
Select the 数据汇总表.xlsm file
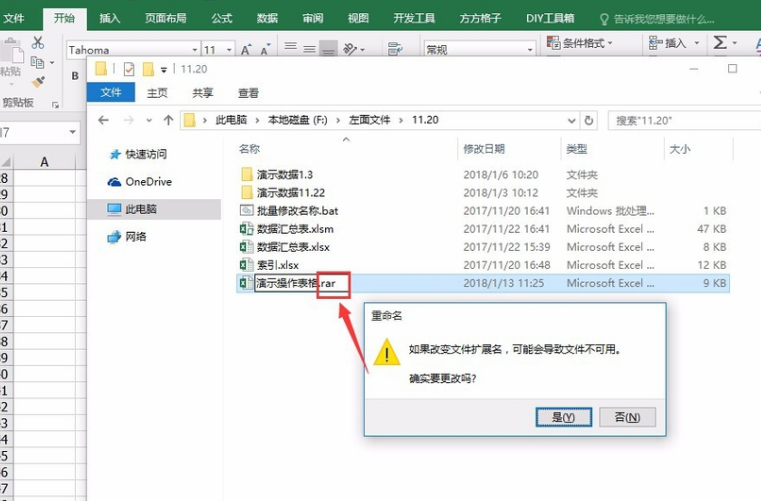(x=287, y=229)
